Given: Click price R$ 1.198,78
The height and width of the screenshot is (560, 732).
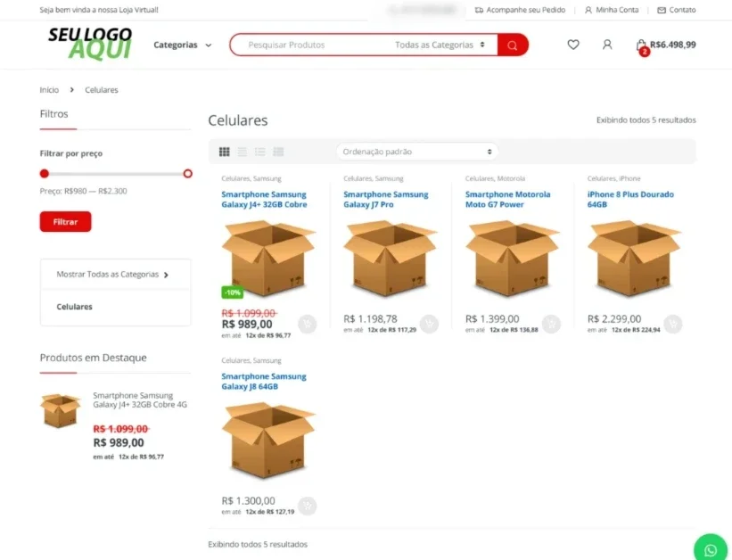Looking at the screenshot, I should click(x=370, y=319).
